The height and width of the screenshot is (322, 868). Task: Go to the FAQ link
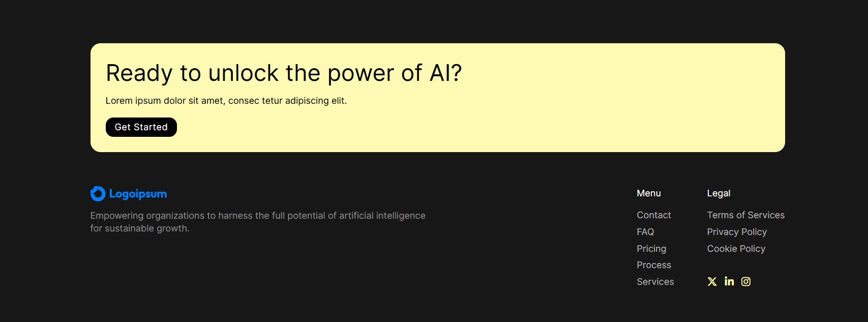[645, 232]
